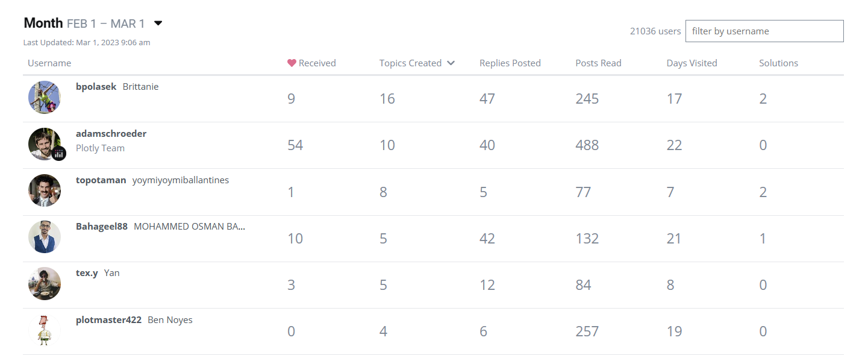Sort users by Solutions column

coord(778,63)
